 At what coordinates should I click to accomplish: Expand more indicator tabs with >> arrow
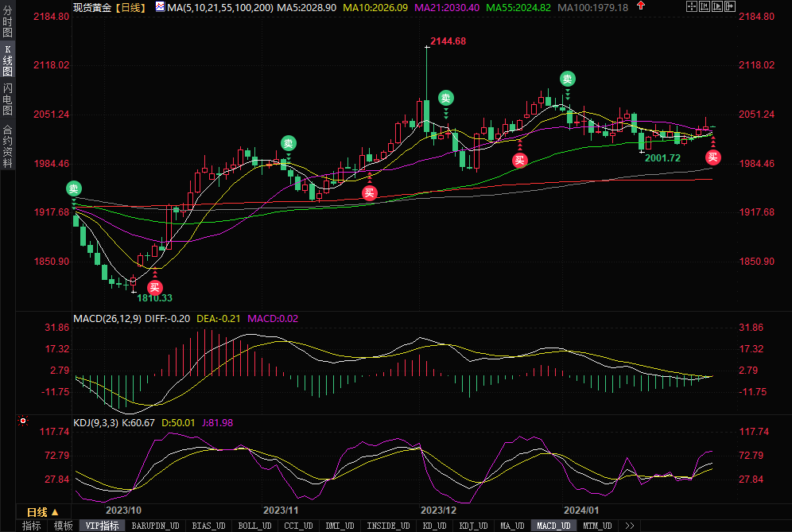(x=629, y=526)
